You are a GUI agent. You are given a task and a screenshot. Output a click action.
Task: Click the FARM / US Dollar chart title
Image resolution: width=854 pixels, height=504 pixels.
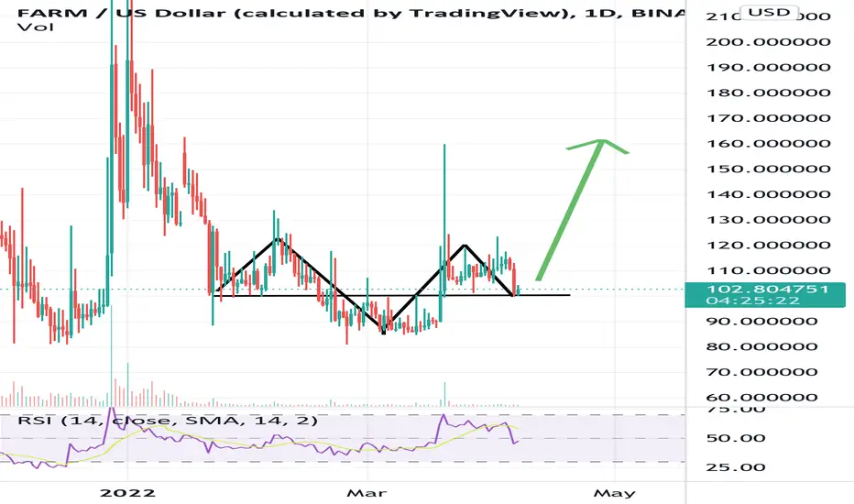(351, 13)
